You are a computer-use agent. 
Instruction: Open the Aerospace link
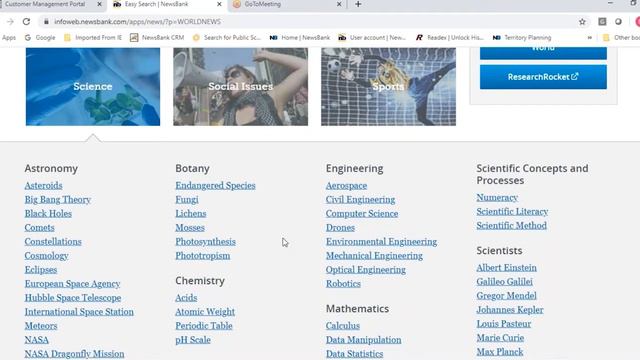point(346,186)
